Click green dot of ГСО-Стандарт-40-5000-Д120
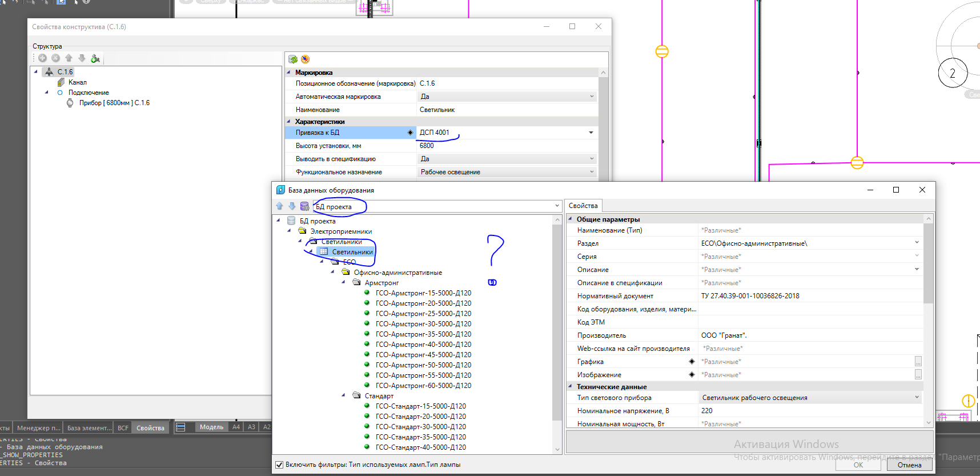 click(x=367, y=447)
